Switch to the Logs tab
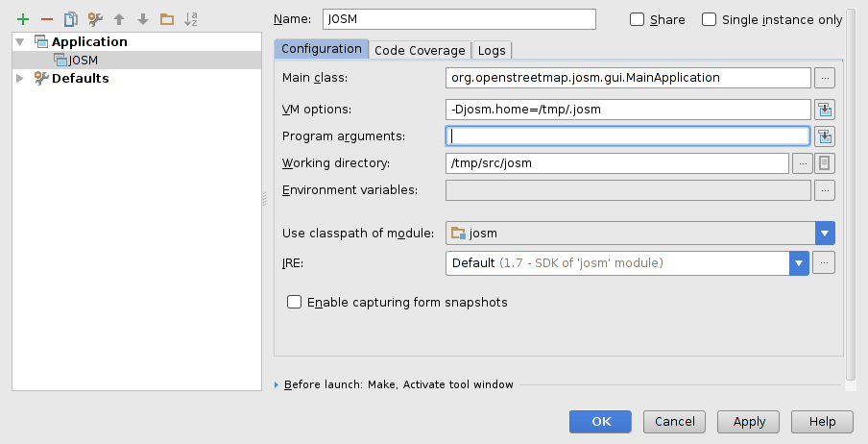Image resolution: width=868 pixels, height=444 pixels. coord(492,50)
